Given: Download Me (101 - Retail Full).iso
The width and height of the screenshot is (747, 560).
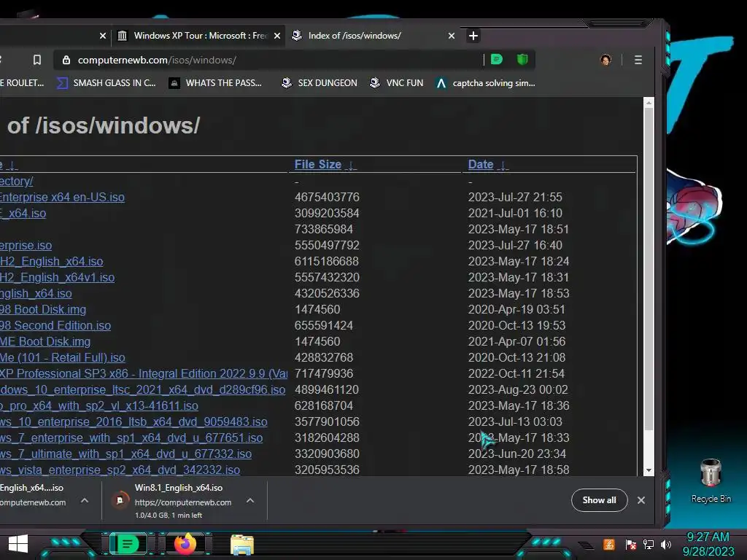Looking at the screenshot, I should coord(63,357).
